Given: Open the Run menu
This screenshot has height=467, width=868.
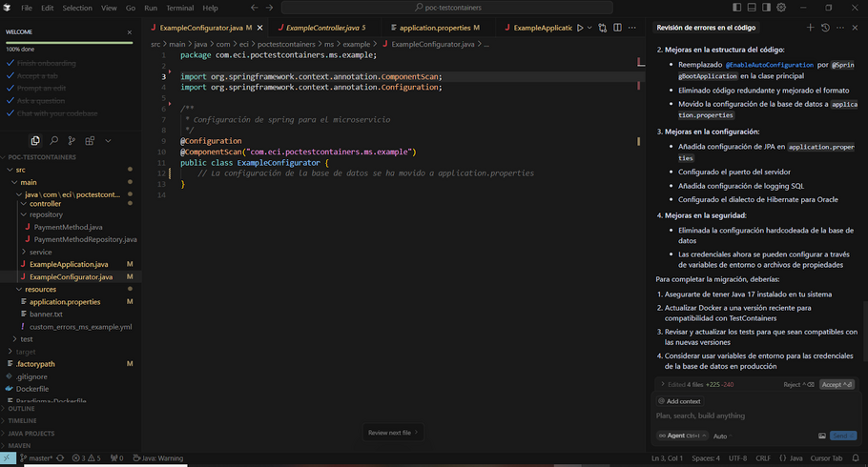Looking at the screenshot, I should click(151, 8).
